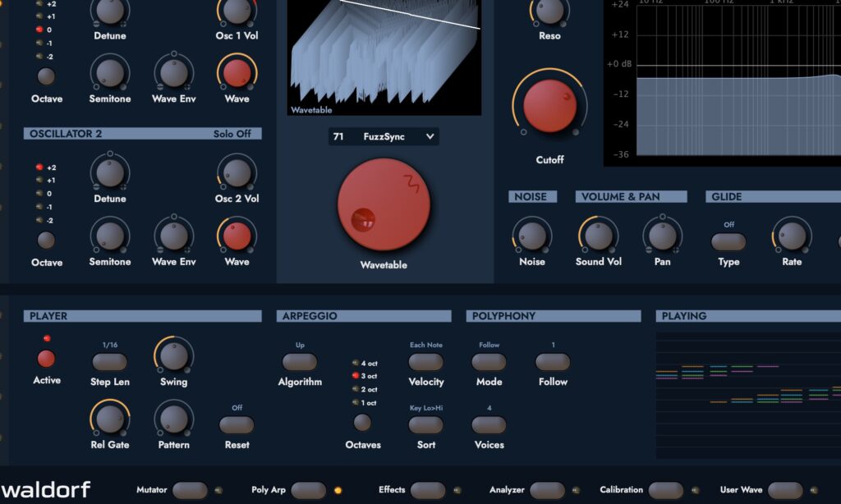The image size is (841, 504).
Task: Open the Voices selector showing 4
Action: click(489, 424)
